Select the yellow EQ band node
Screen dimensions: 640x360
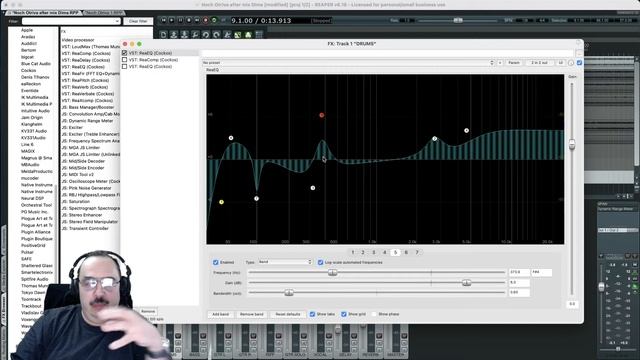tap(221, 202)
